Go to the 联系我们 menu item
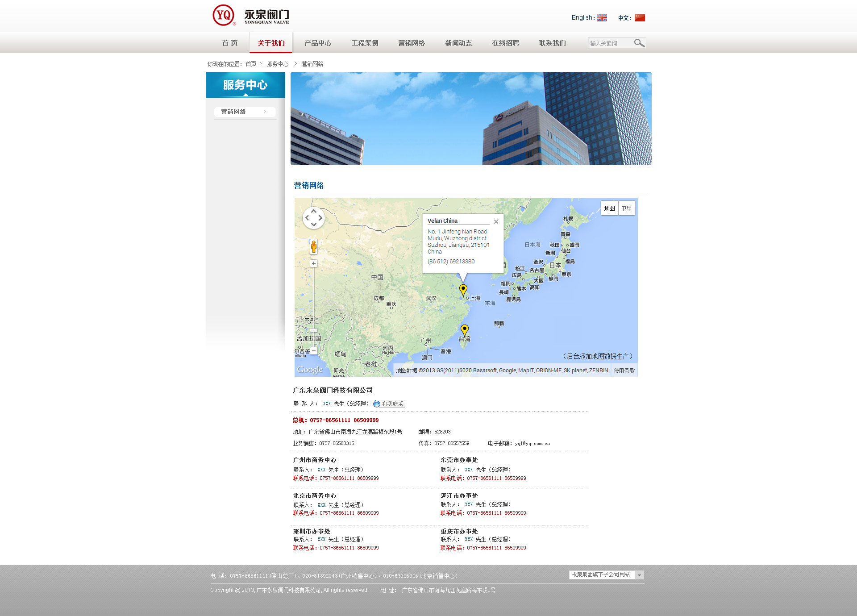 (552, 43)
